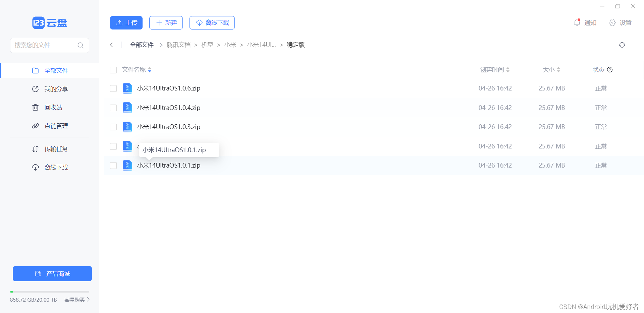
Task: Go to 机型 in breadcrumb
Action: point(207,45)
